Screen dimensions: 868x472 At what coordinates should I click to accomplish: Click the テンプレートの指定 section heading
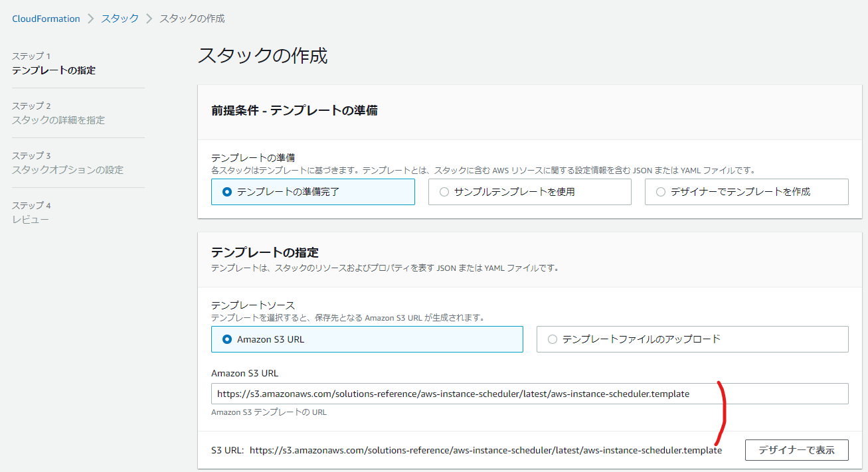(x=265, y=252)
